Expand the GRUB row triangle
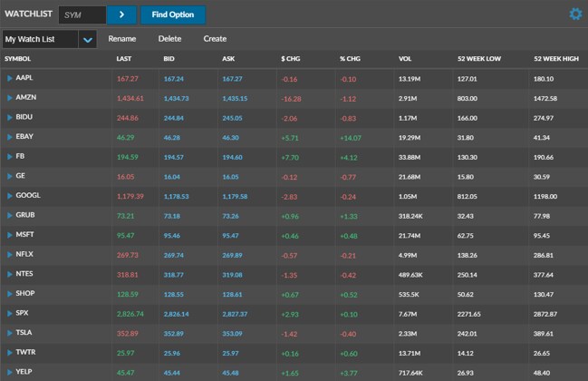Image resolution: width=588 pixels, height=381 pixels. point(10,215)
